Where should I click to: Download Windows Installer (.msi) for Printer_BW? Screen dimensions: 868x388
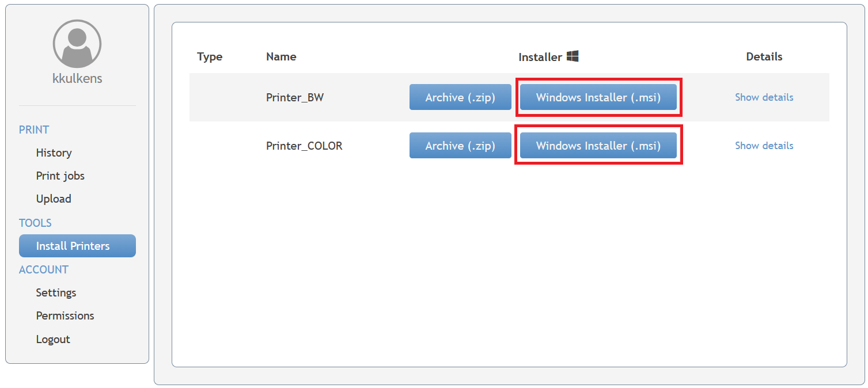pyautogui.click(x=598, y=97)
